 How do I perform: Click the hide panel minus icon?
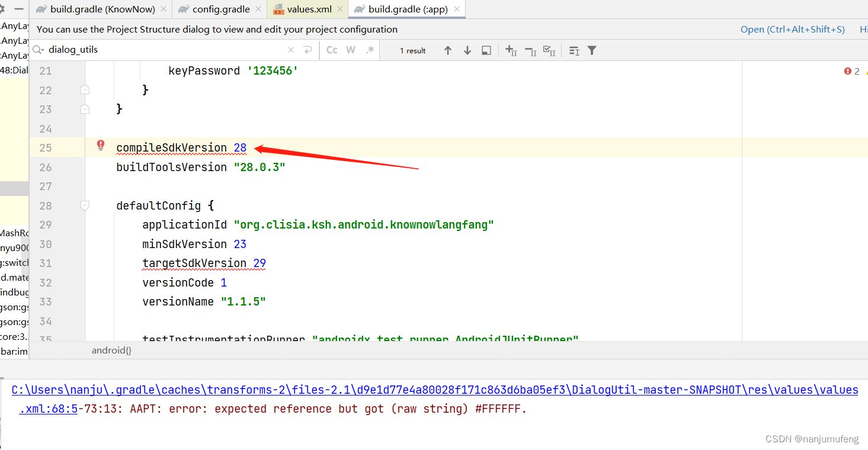click(x=19, y=9)
